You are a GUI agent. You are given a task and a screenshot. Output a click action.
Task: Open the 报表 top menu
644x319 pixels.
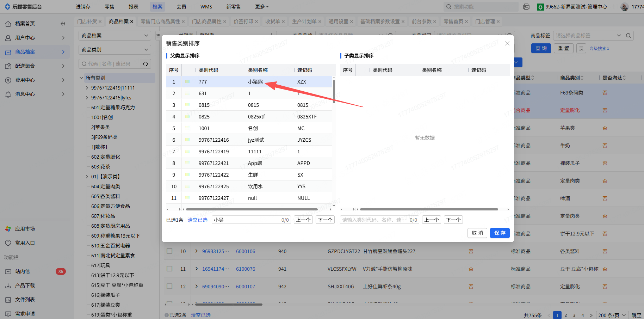click(134, 7)
